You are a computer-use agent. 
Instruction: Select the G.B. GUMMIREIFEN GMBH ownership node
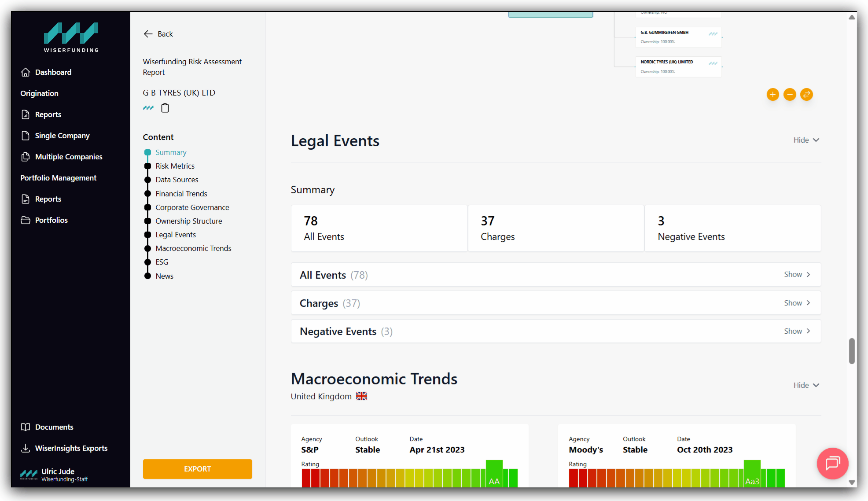point(678,37)
